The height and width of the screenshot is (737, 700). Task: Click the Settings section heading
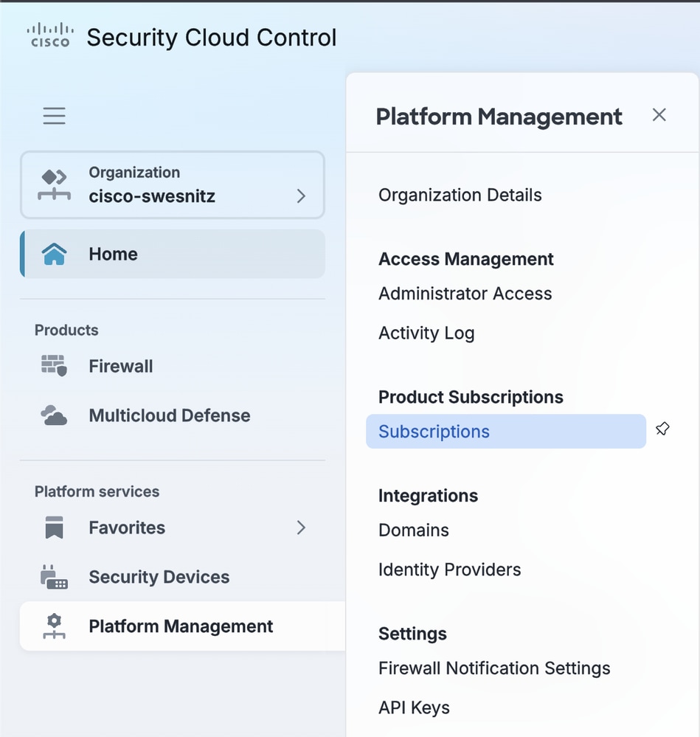(x=412, y=634)
